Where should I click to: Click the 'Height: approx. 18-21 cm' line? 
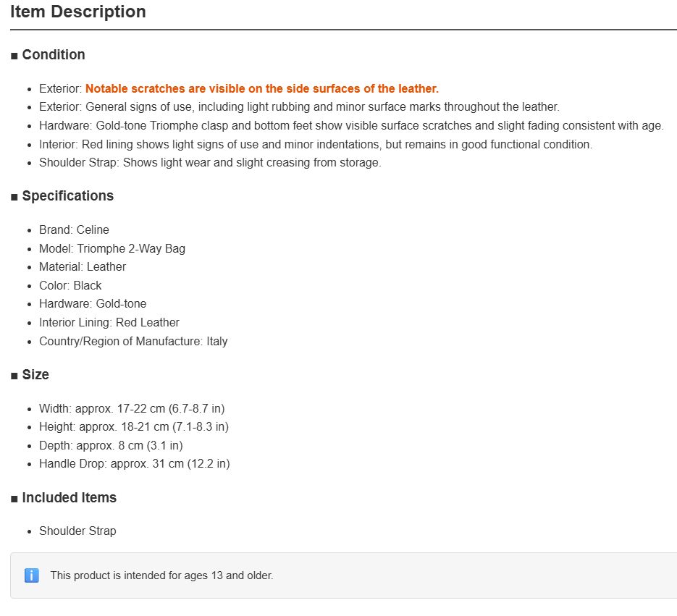click(134, 426)
